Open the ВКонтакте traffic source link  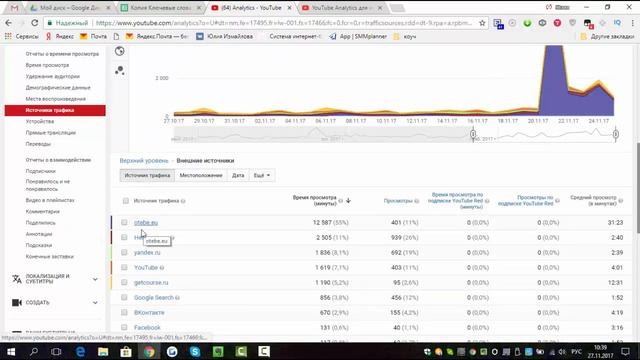pyautogui.click(x=149, y=313)
